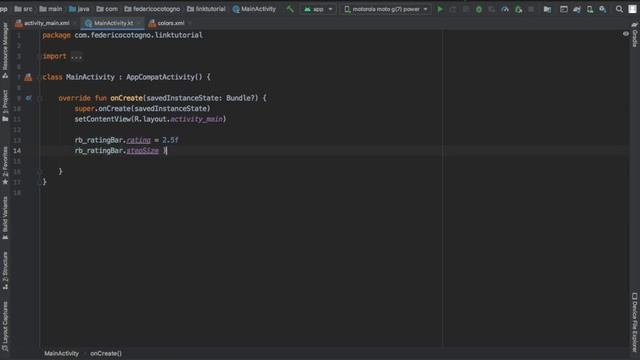Click the inspections eye icon in editor
640x360 pixels.
[626, 34]
